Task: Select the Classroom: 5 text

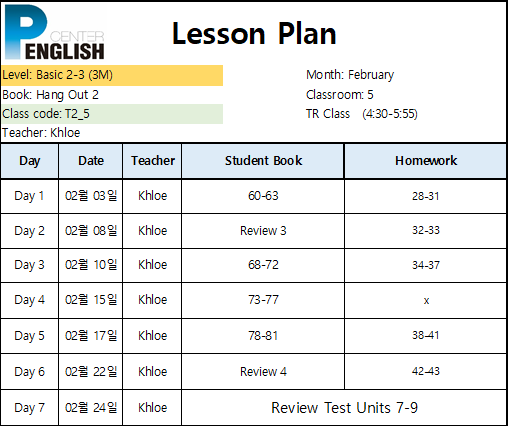Action: [x=340, y=95]
